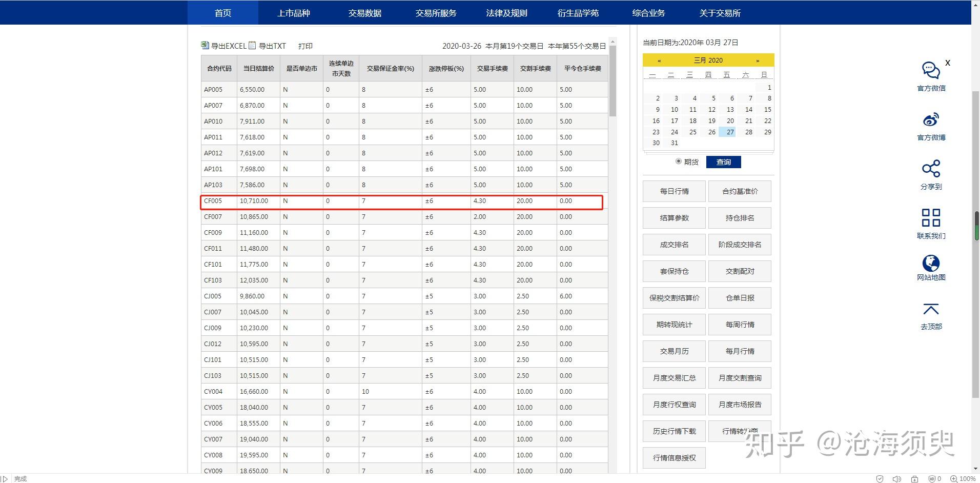This screenshot has height=483, width=980.
Task: Click the AP005 contract code cell
Action: (219, 89)
